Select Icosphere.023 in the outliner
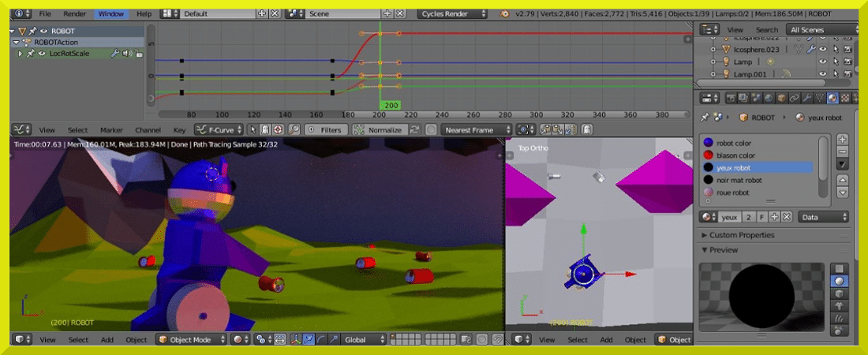The image size is (868, 355). point(756,49)
